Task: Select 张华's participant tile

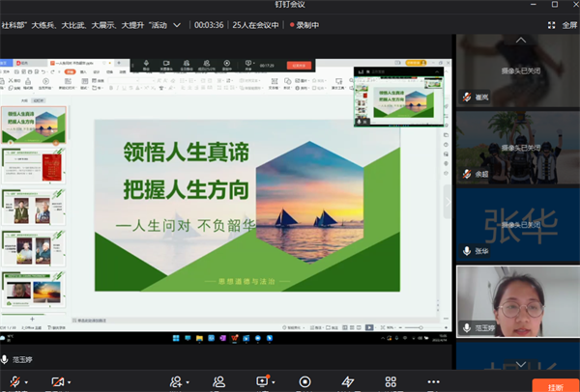Action: pyautogui.click(x=518, y=225)
